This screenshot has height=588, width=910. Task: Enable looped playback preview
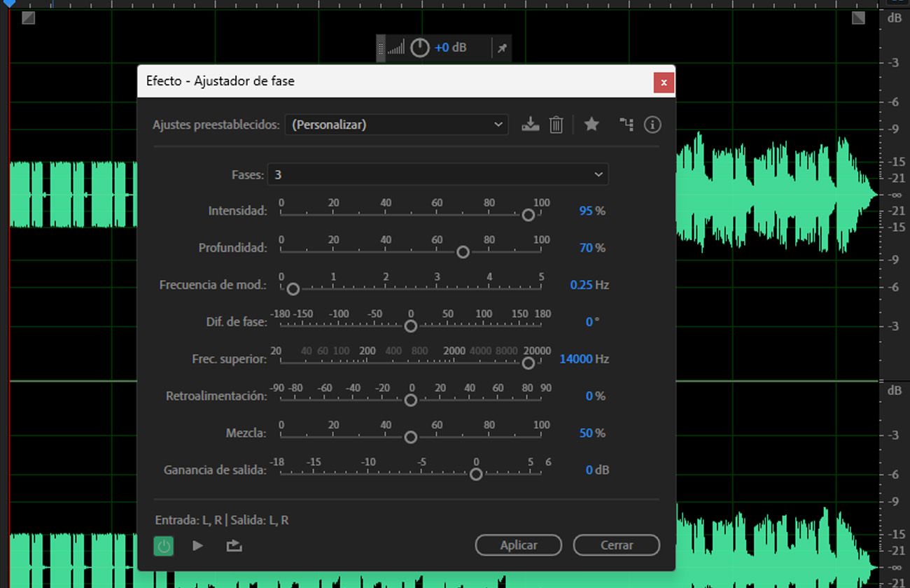point(233,545)
